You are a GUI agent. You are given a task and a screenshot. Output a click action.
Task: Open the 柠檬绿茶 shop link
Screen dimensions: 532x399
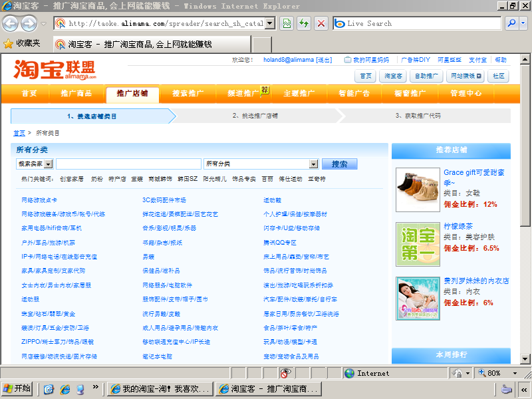(x=458, y=226)
